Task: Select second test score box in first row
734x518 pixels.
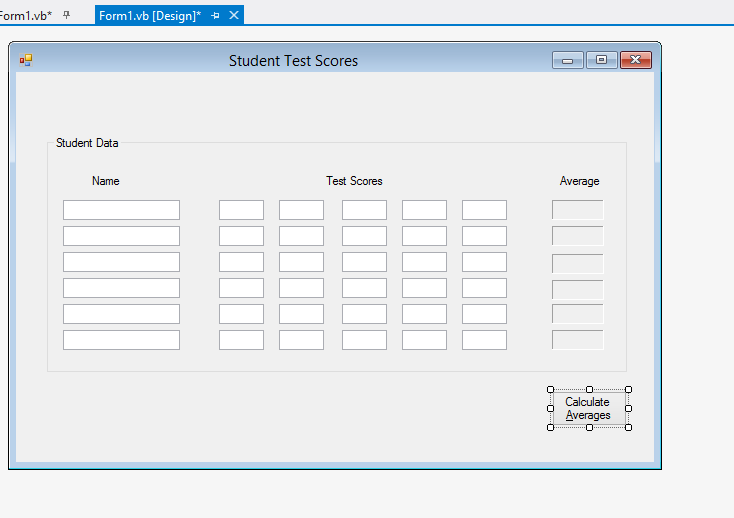Action: 301,210
